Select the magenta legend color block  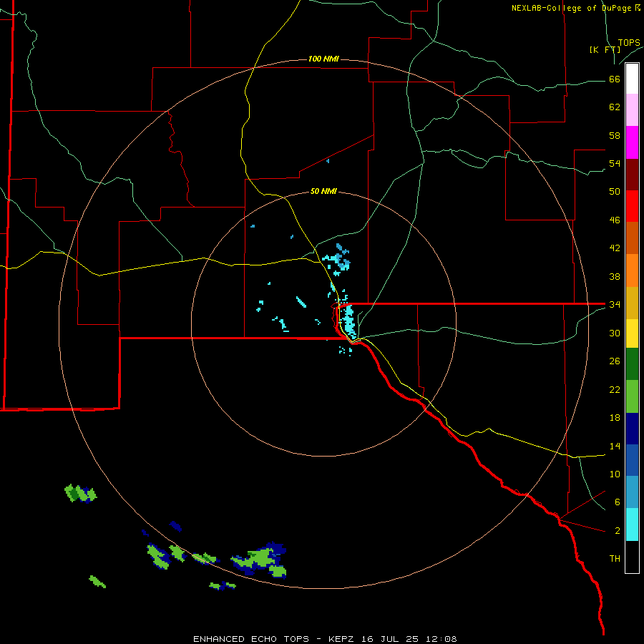[x=632, y=142]
